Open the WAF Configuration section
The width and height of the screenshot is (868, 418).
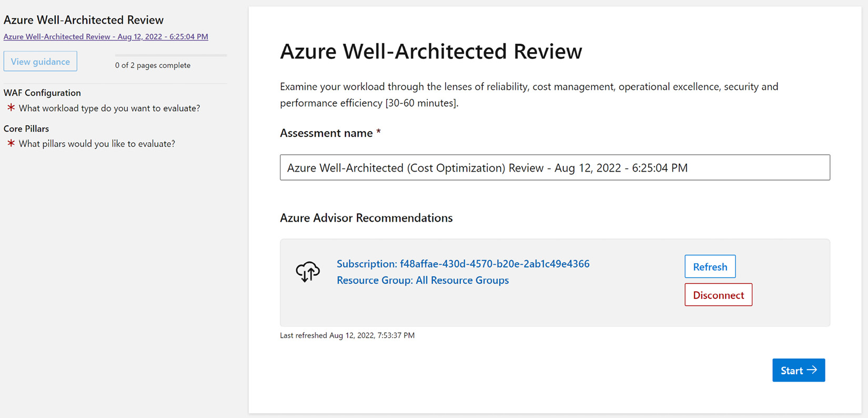pyautogui.click(x=42, y=93)
